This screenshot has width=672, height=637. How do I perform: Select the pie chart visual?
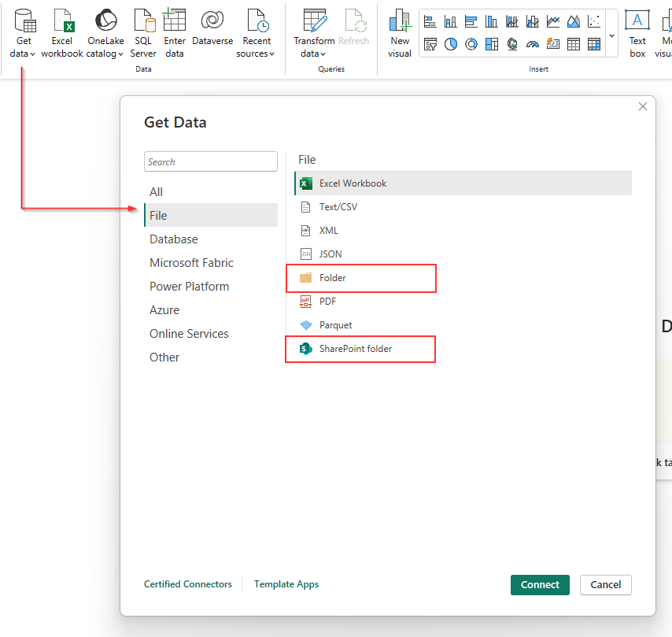pyautogui.click(x=451, y=45)
